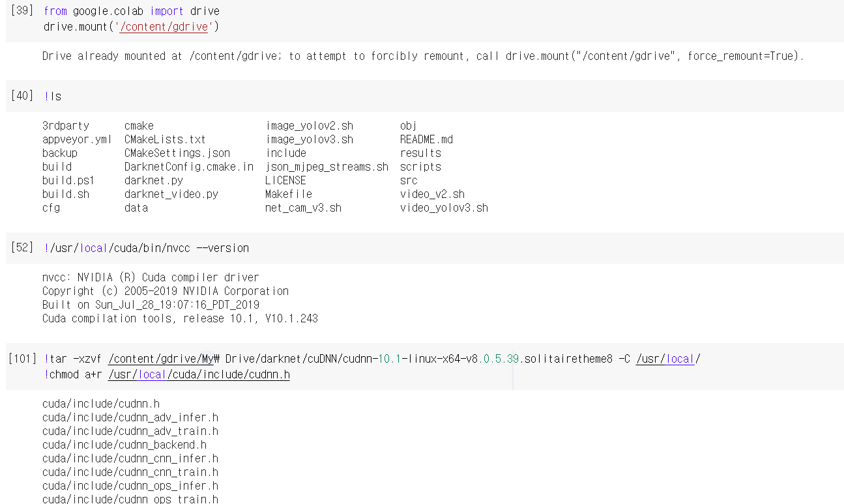Click 'cuda/include/cudnn.h' output line

point(101,404)
